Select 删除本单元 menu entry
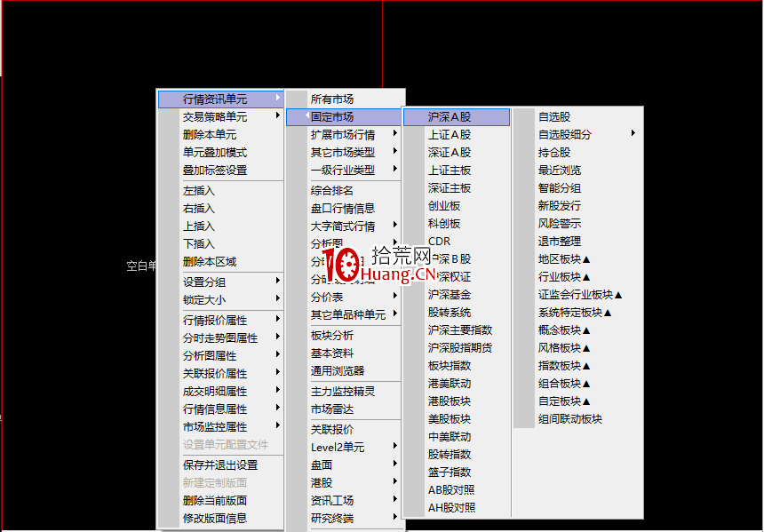The image size is (764, 532). pyautogui.click(x=220, y=134)
